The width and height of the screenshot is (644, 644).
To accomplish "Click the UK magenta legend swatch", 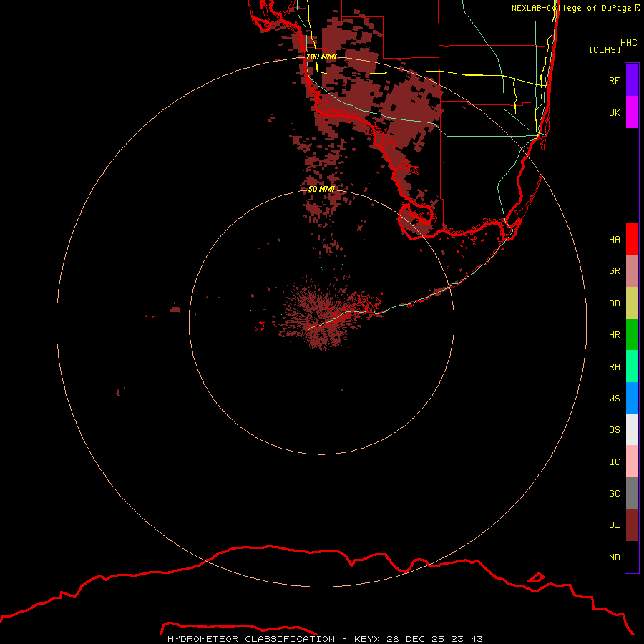I will point(632,112).
